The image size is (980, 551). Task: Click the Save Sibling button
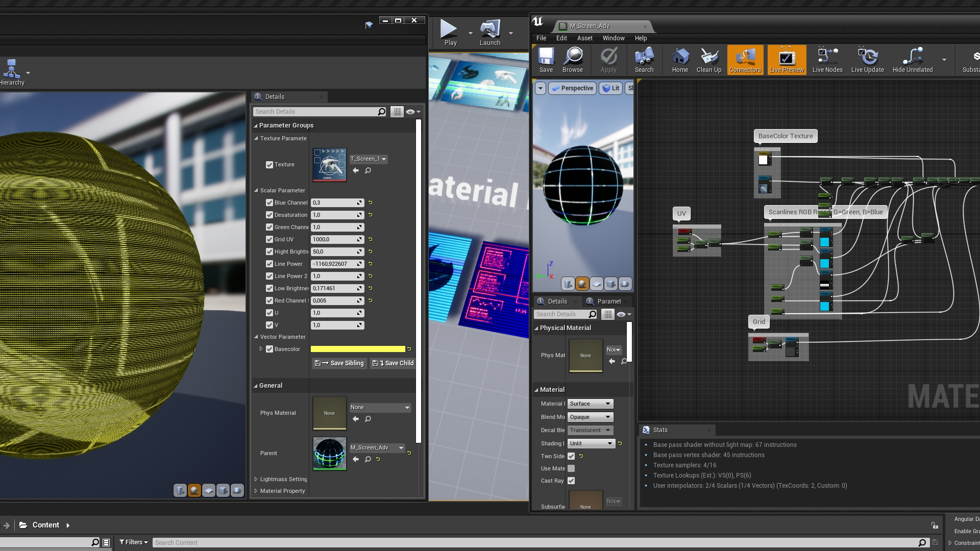pos(339,363)
